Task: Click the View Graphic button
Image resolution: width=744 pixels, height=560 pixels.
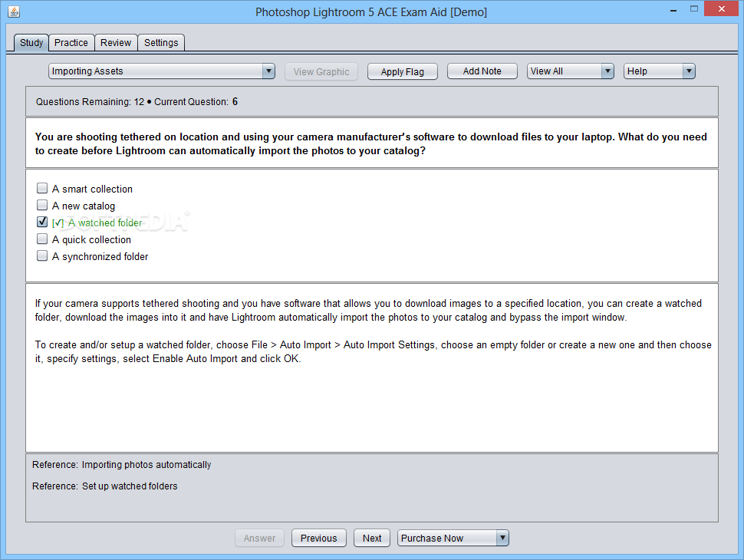Action: coord(321,71)
